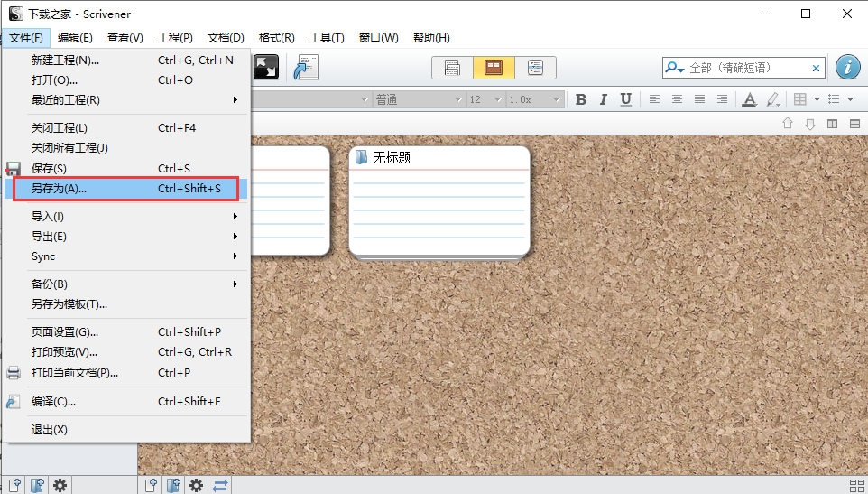Go to next document down arrow
Image resolution: width=868 pixels, height=494 pixels.
[x=810, y=124]
